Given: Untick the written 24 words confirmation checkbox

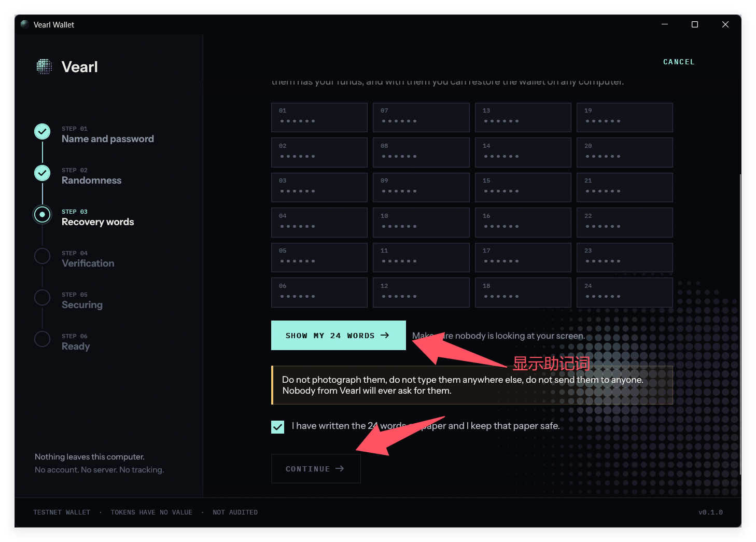Looking at the screenshot, I should (278, 427).
